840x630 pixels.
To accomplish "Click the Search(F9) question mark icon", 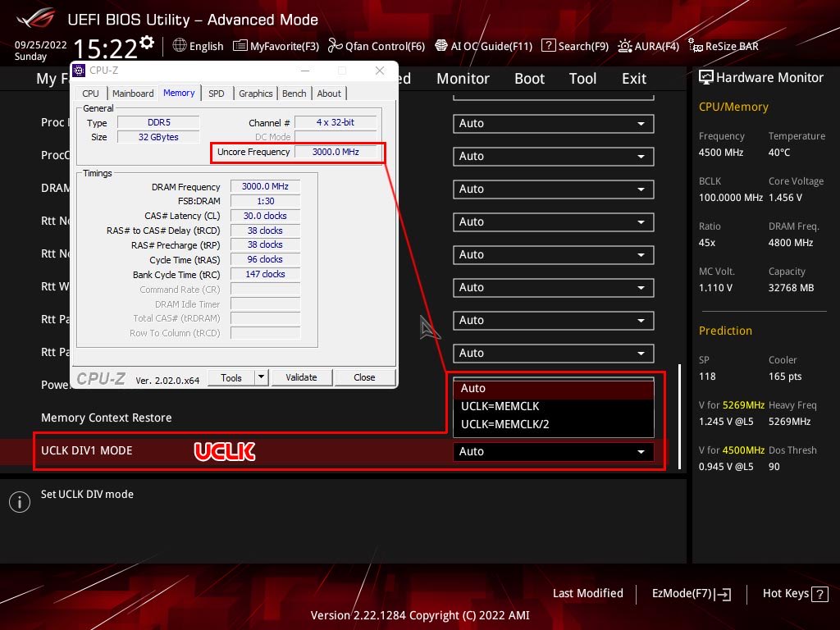I will 548,46.
